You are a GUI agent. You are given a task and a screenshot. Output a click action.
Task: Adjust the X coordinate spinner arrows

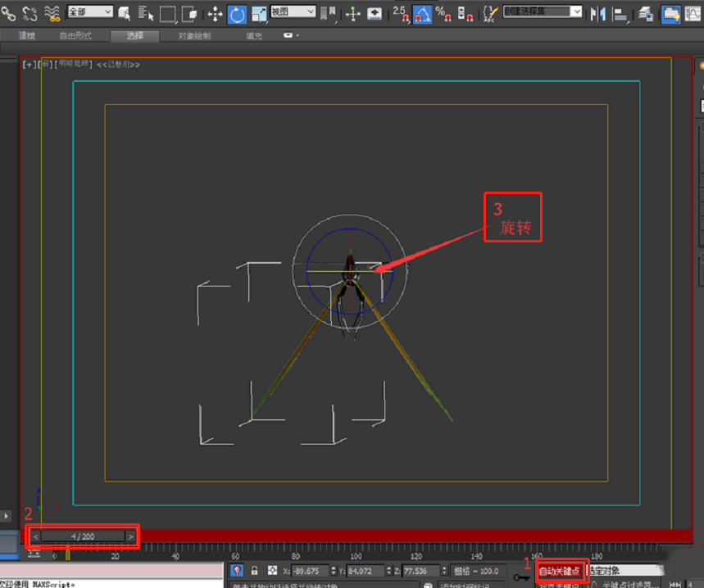[334, 571]
